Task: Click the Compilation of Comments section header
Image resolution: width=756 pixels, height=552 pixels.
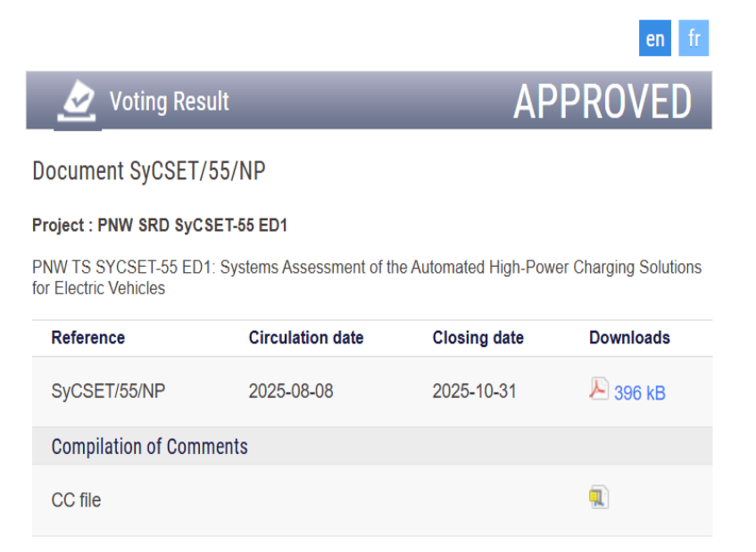Action: point(149,446)
